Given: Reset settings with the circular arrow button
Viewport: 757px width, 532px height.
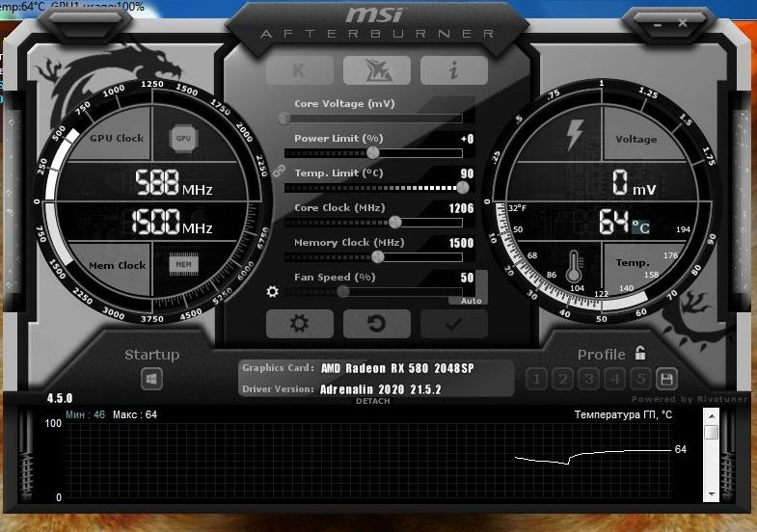Looking at the screenshot, I should click(x=376, y=324).
